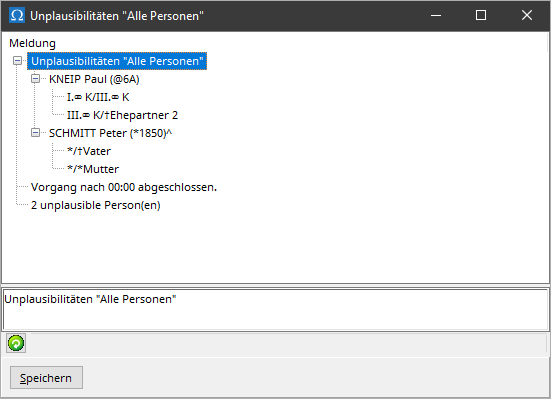Select III.∞ K/†Ehepartner 2 item

point(122,115)
